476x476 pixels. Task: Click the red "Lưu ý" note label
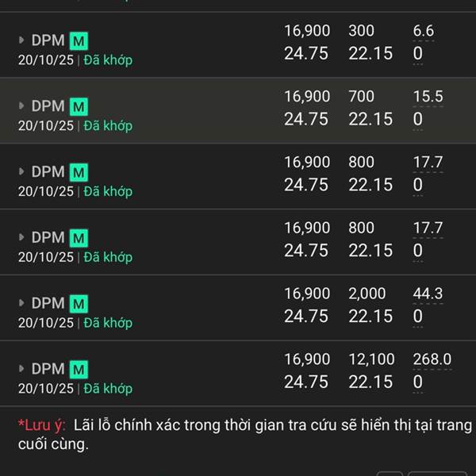(41, 425)
